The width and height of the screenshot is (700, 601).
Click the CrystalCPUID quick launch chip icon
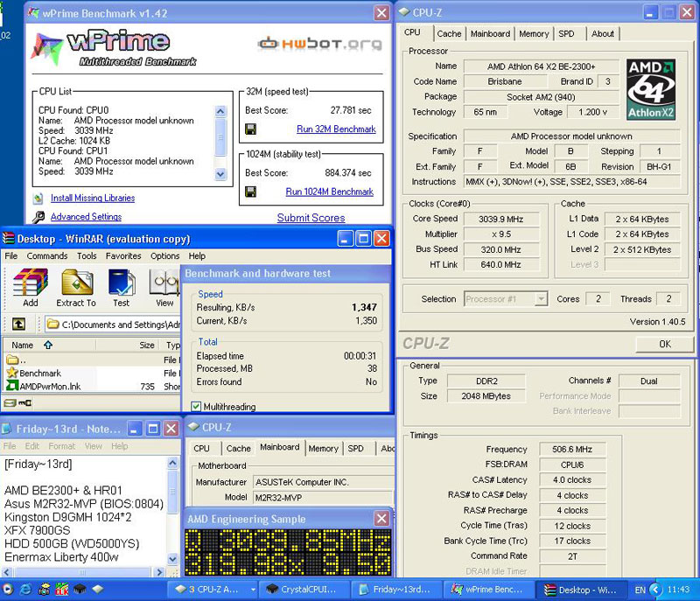80,590
